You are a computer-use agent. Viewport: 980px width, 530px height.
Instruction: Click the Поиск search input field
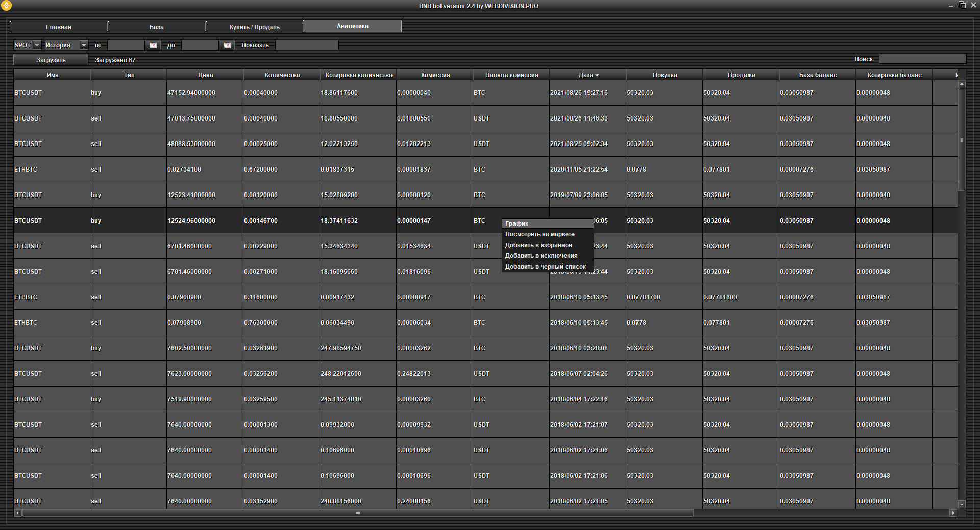point(922,59)
